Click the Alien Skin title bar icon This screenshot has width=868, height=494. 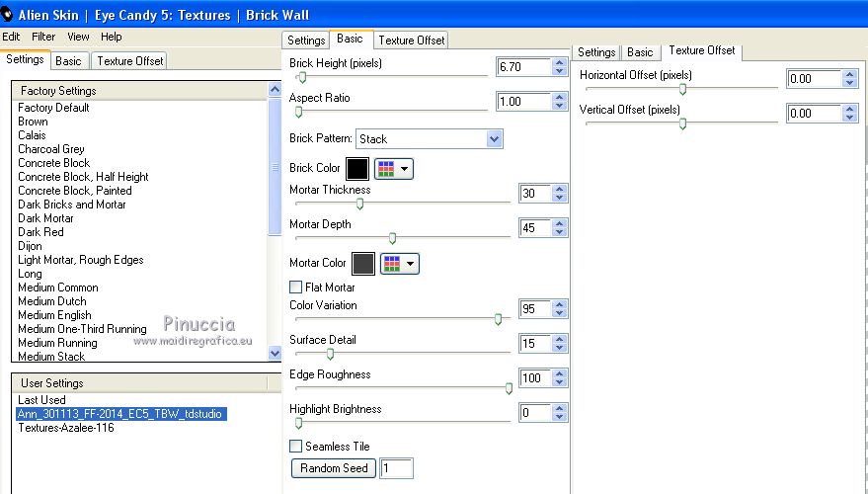pos(7,15)
